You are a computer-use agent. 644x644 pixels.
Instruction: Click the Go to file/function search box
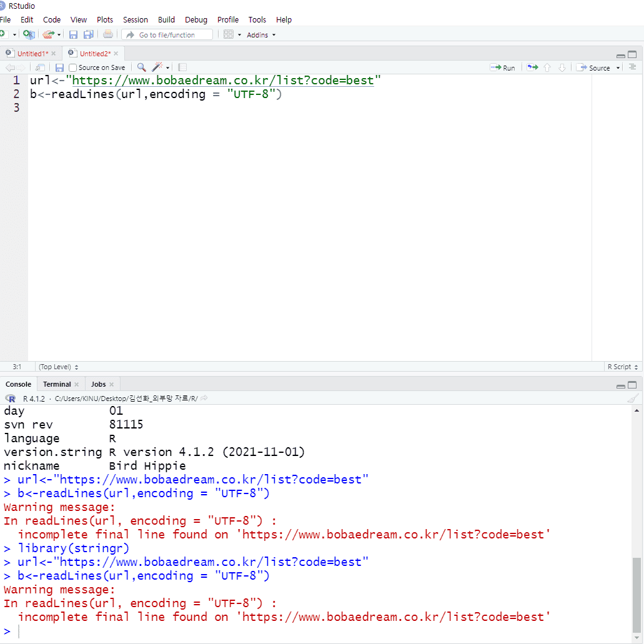(167, 35)
